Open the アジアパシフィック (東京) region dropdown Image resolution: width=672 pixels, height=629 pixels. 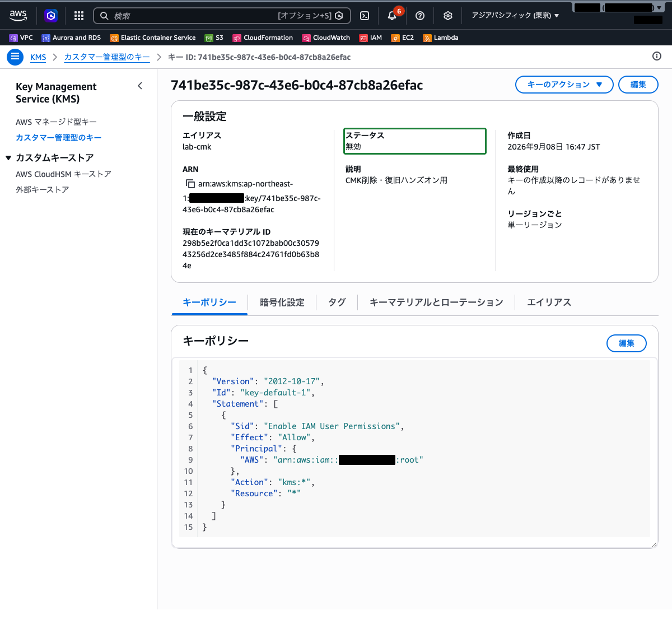click(515, 16)
